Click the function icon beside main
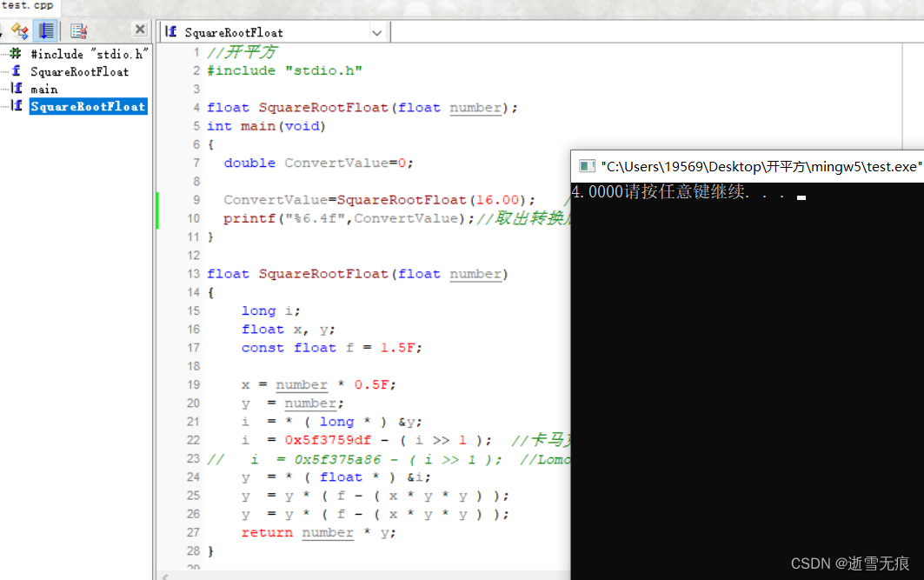Viewport: 924px width, 580px height. click(17, 89)
